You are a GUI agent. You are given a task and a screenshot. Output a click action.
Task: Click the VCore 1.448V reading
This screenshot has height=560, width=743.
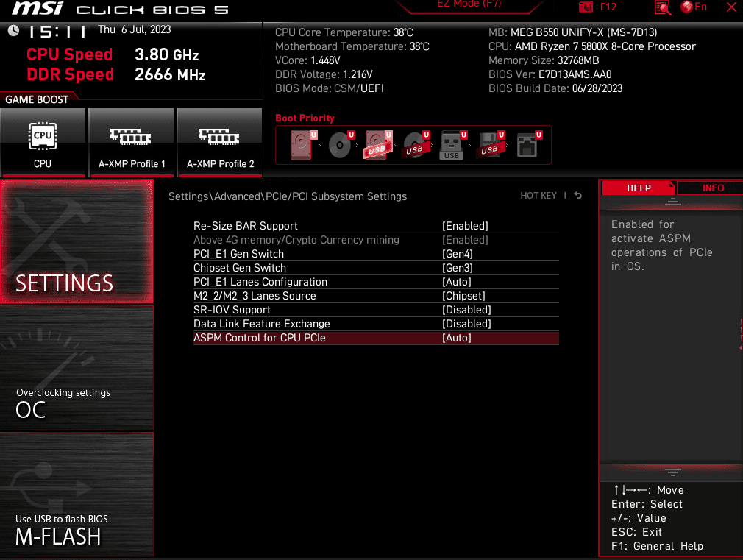(307, 60)
